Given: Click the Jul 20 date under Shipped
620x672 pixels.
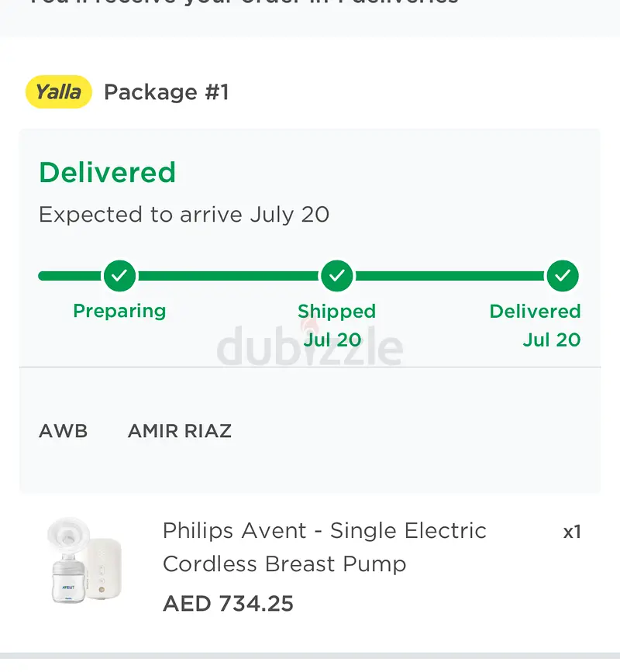Looking at the screenshot, I should (332, 339).
